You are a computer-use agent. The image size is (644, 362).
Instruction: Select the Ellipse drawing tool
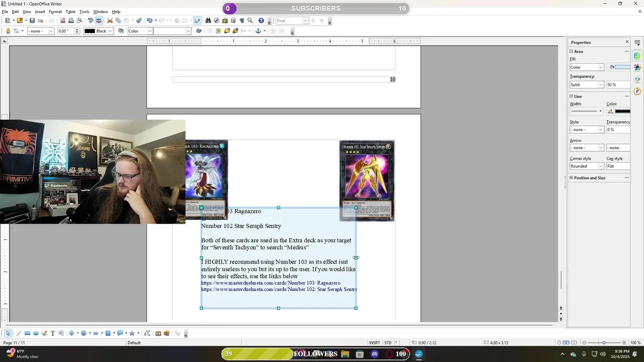point(36,333)
